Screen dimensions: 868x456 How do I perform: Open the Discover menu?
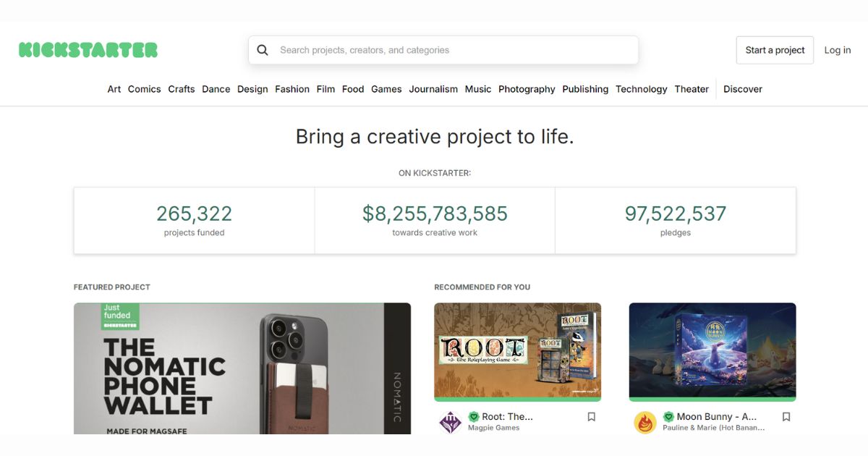[x=742, y=88]
